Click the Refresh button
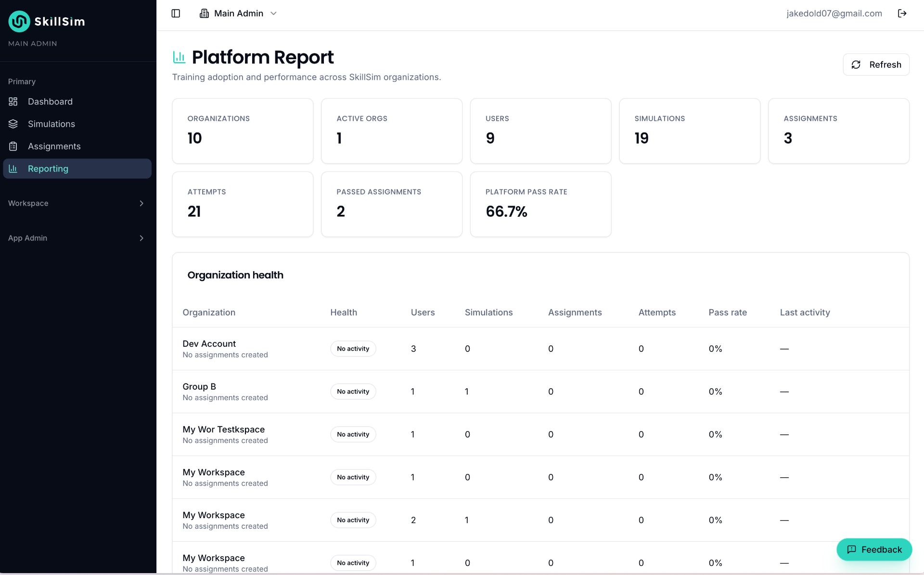The image size is (924, 575). point(876,65)
